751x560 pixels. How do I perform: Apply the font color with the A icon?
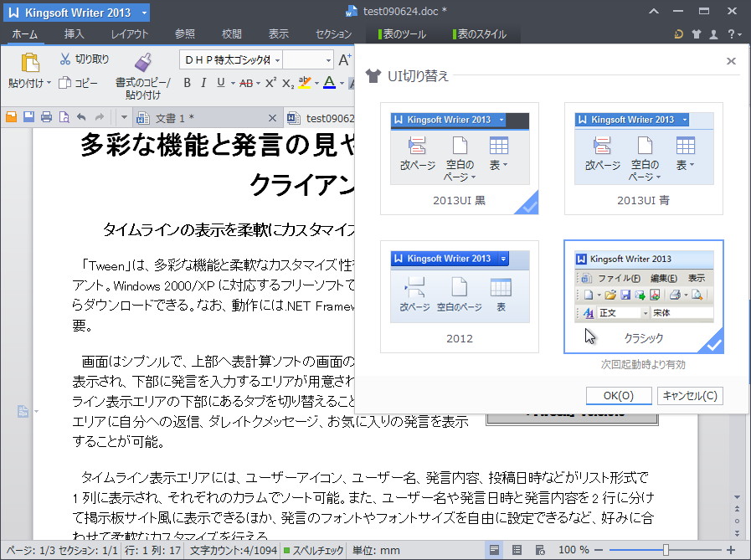click(327, 83)
